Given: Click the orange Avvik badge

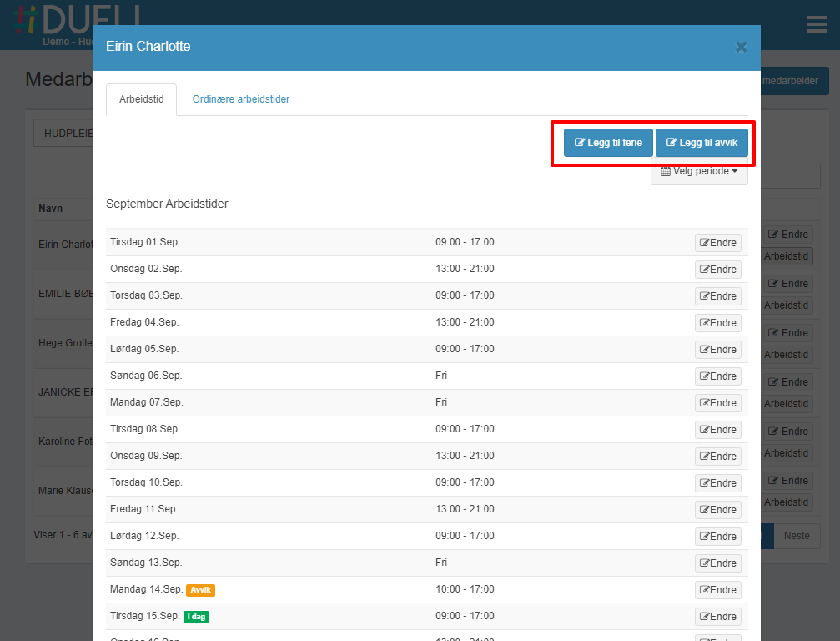Looking at the screenshot, I should (x=200, y=590).
